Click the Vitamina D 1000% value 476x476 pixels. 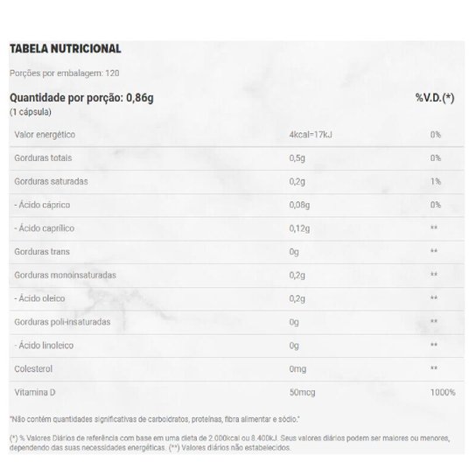click(x=443, y=392)
